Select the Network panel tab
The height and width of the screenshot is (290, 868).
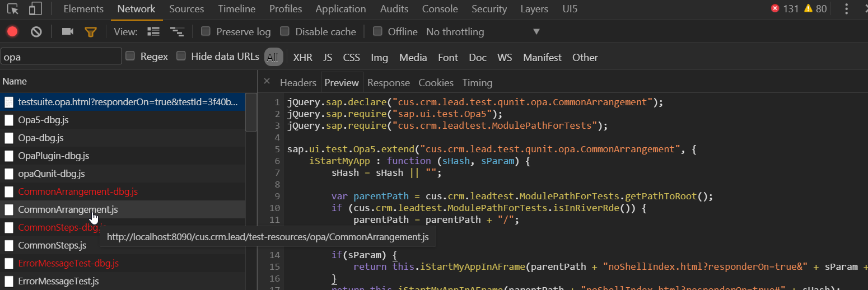(x=137, y=9)
